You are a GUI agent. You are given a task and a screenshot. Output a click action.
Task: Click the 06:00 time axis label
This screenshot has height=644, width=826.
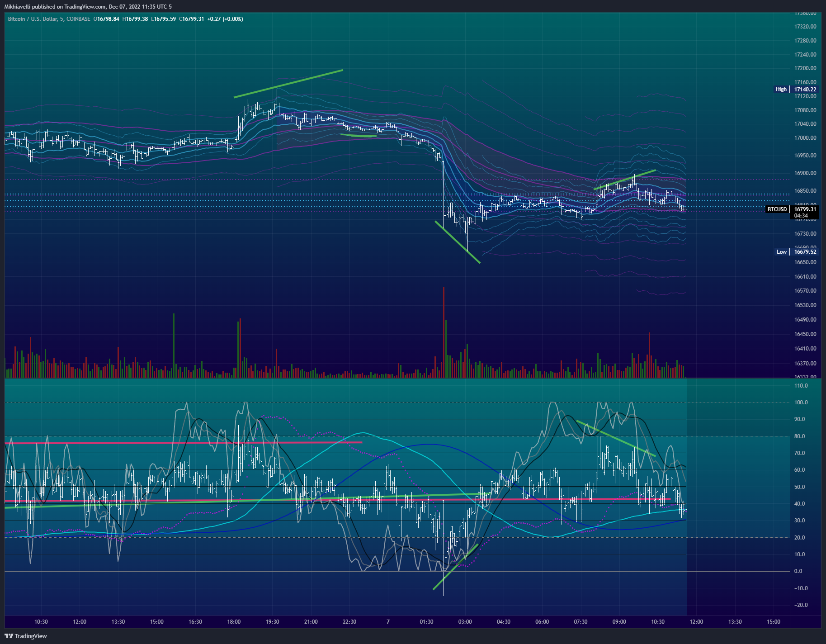pyautogui.click(x=542, y=622)
